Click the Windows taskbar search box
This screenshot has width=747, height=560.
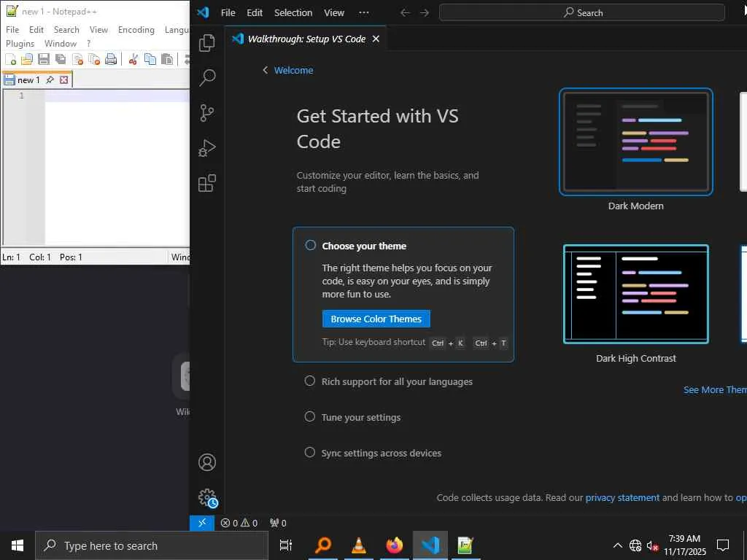152,545
